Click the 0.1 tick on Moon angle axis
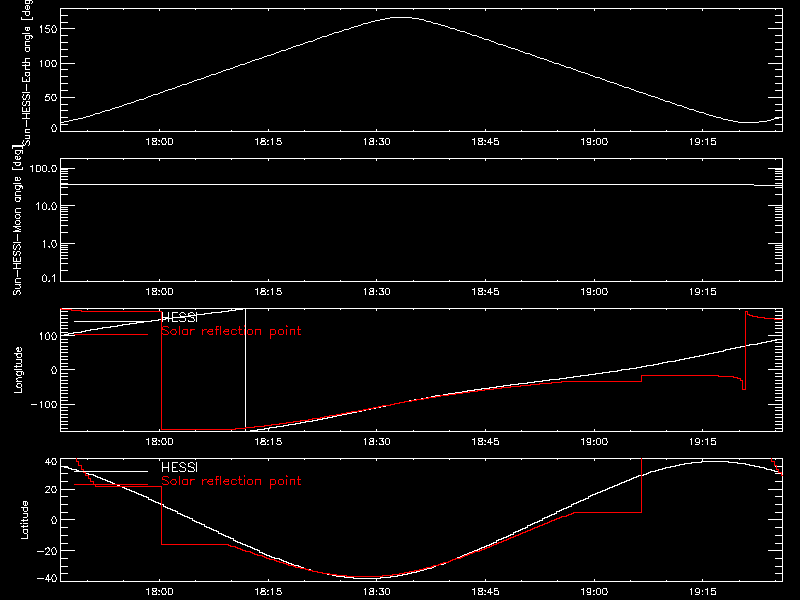 (49, 278)
